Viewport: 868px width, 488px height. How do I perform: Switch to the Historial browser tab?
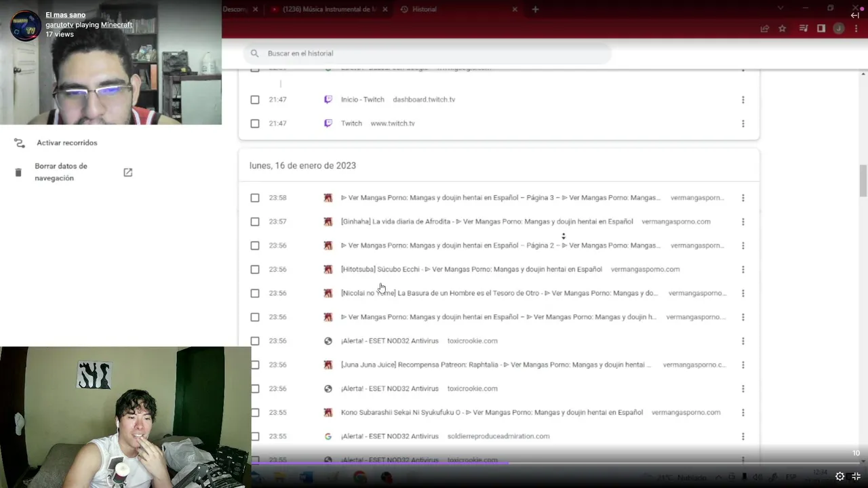458,9
